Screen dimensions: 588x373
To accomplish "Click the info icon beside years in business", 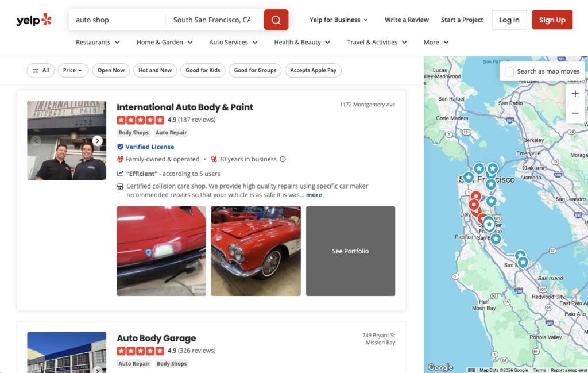I will pos(283,159).
